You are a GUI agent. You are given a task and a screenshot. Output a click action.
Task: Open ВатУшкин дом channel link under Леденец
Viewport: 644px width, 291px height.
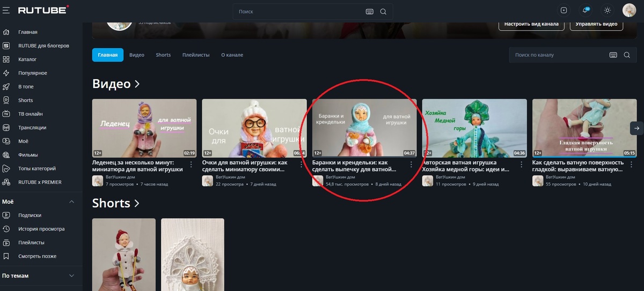(x=121, y=177)
